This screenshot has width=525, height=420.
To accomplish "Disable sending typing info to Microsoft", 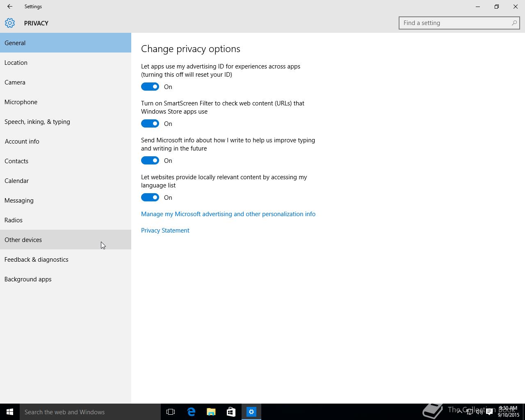I will tap(150, 160).
